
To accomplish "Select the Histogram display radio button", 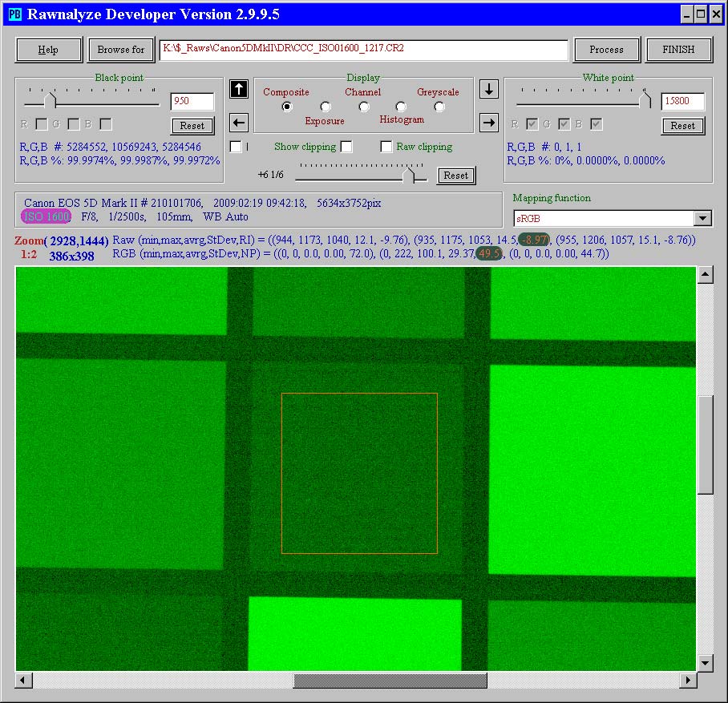I will coord(401,107).
